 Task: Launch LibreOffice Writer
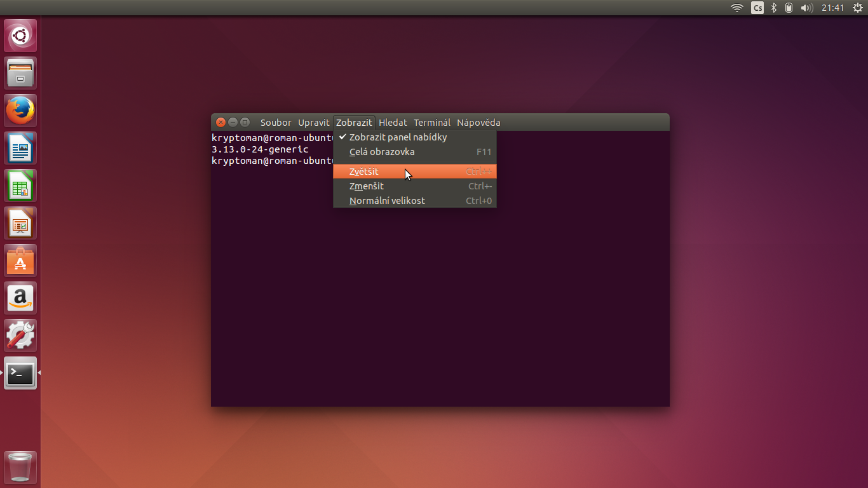[x=20, y=148]
